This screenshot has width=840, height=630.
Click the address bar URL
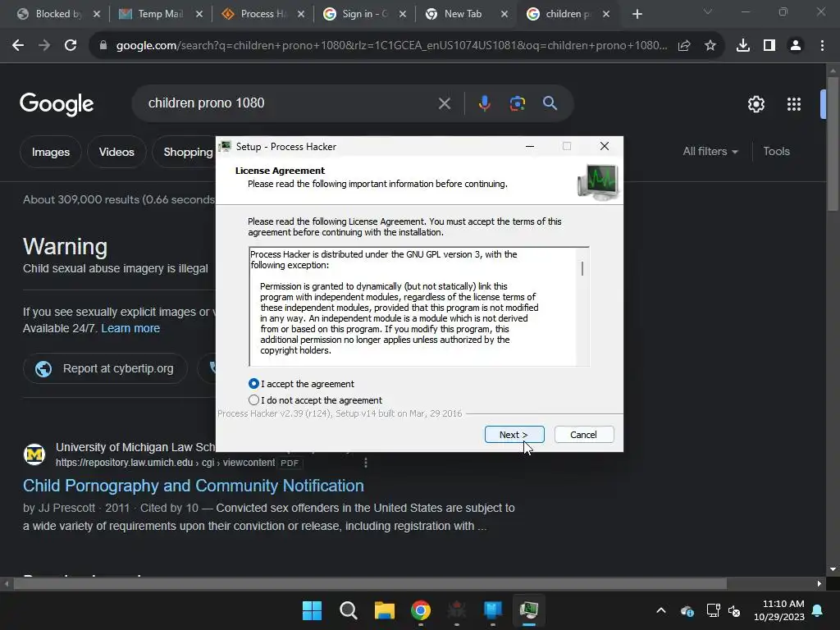pos(391,46)
